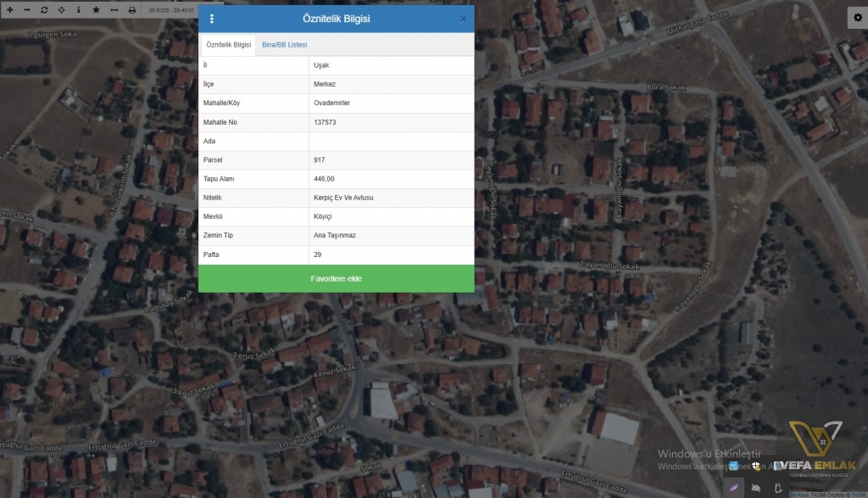Activate the locate crosshair tool
Image resolution: width=868 pixels, height=498 pixels.
pos(61,9)
